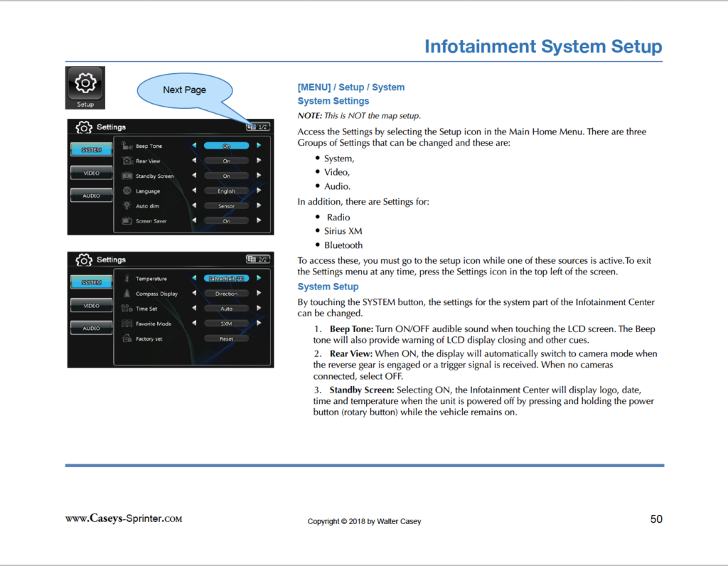Click the Setup gear icon above the screenshots
The width and height of the screenshot is (728, 566).
pos(85,84)
